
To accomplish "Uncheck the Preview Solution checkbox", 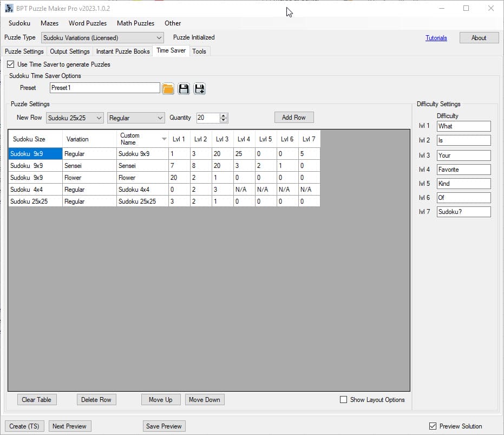I will pos(433,426).
